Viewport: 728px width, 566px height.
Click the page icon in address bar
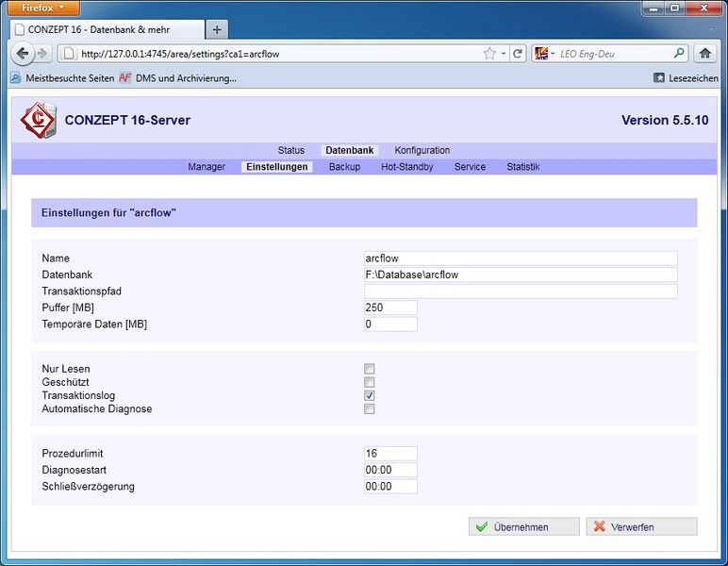click(x=69, y=54)
